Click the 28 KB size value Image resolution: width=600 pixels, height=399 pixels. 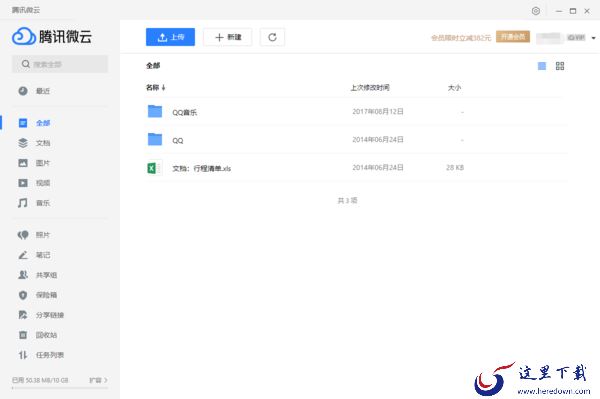pos(455,168)
